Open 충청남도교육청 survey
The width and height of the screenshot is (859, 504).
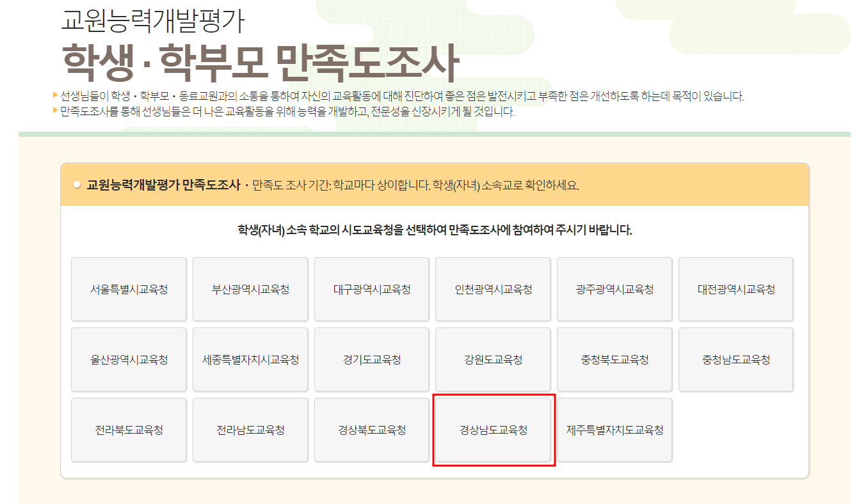[x=736, y=359]
